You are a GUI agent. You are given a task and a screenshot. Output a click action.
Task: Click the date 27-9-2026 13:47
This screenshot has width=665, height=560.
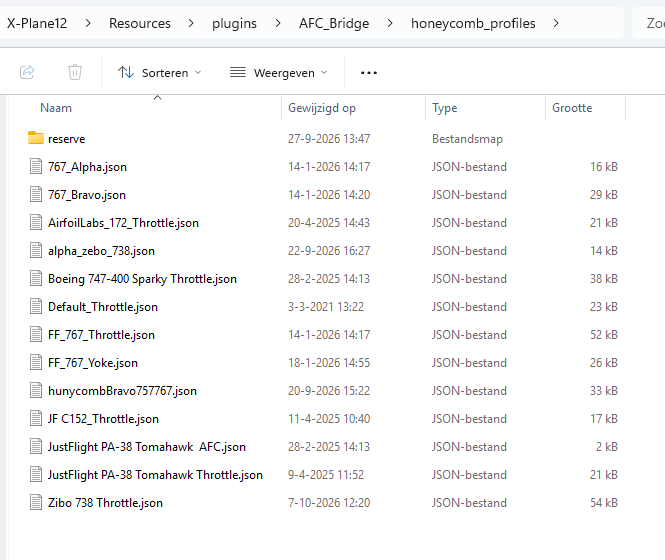(329, 139)
